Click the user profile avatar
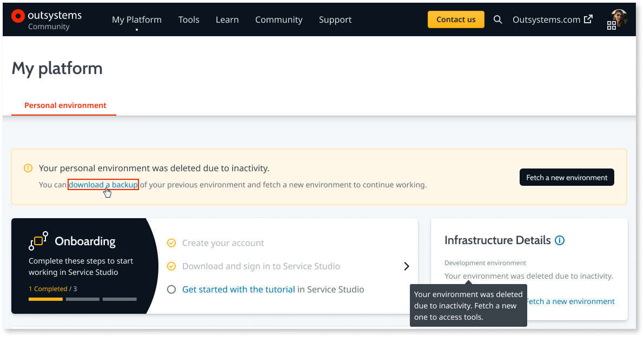The width and height of the screenshot is (644, 337). click(619, 17)
